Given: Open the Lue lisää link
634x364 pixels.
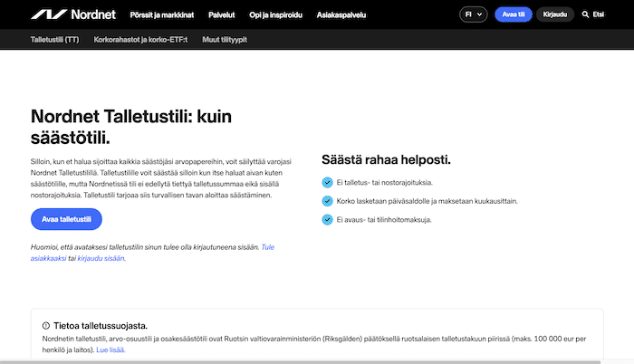Looking at the screenshot, I should coord(110,350).
